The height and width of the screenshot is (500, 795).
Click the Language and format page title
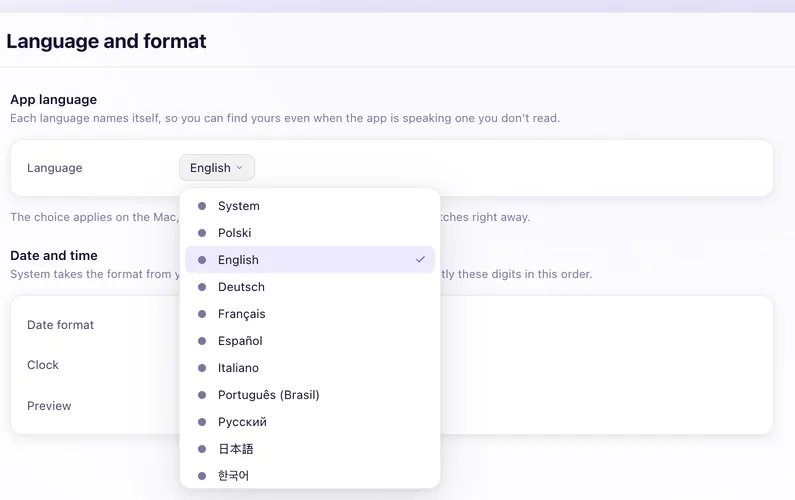pos(106,41)
